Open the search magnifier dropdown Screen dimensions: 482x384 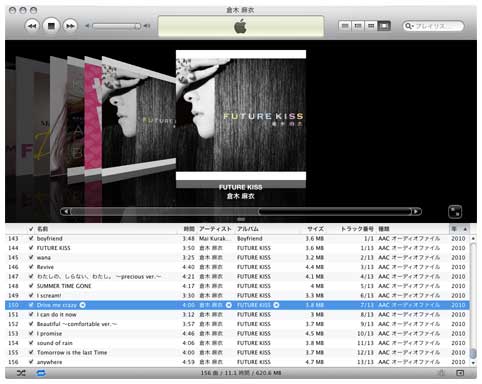(x=409, y=26)
